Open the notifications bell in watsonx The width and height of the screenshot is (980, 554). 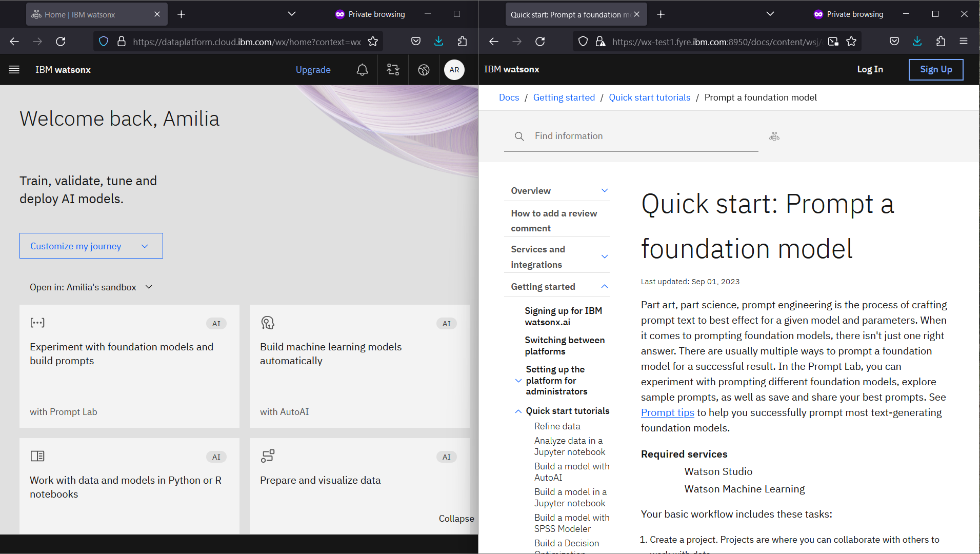click(362, 70)
